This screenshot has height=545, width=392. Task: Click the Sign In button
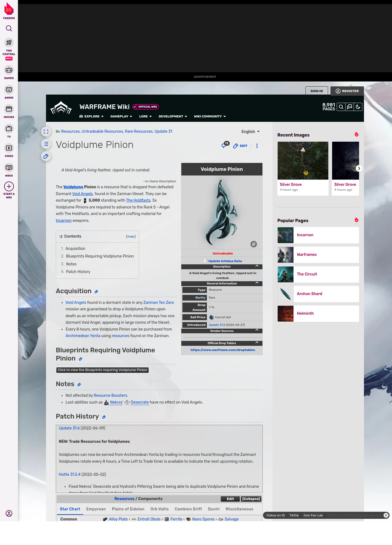[317, 91]
